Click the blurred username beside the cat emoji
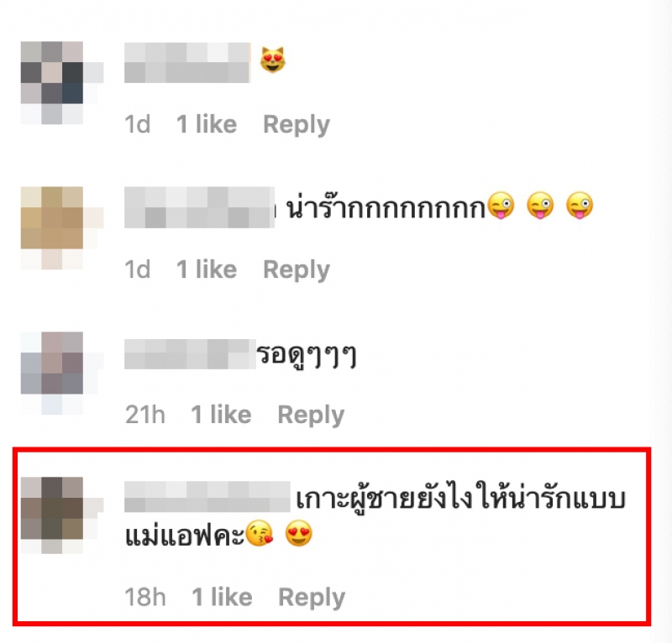 click(x=187, y=63)
